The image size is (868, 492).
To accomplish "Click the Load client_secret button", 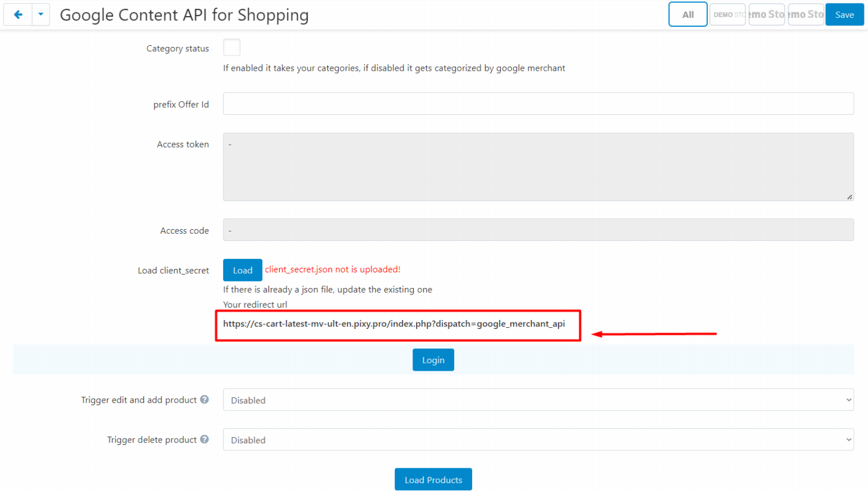I will (x=242, y=270).
